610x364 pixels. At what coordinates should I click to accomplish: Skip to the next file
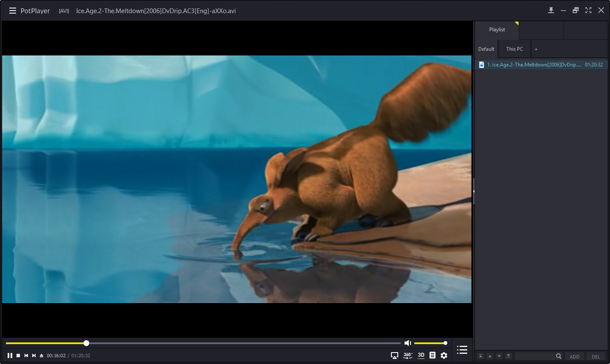click(x=33, y=356)
